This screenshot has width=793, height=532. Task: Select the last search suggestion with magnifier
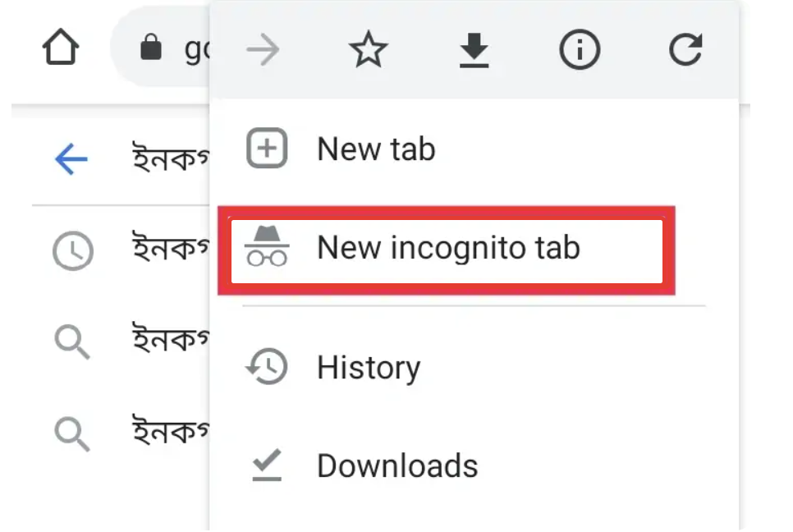coord(121,433)
